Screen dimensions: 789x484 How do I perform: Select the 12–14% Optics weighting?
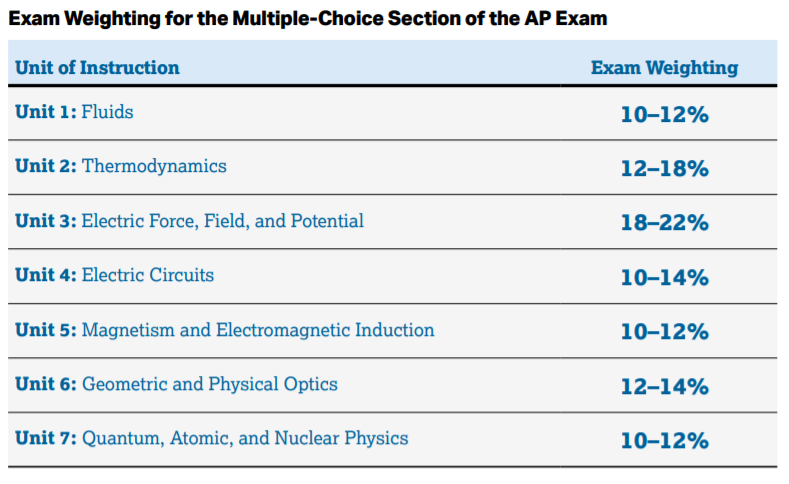pyautogui.click(x=665, y=387)
